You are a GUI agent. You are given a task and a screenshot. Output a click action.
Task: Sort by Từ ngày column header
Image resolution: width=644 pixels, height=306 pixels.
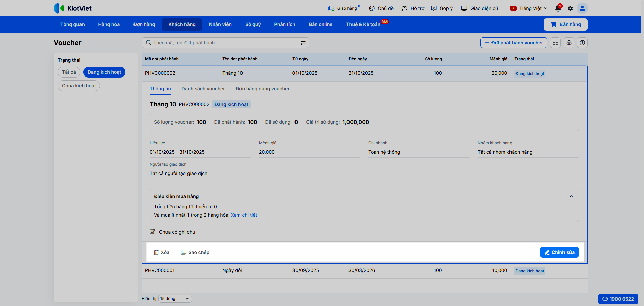click(x=300, y=59)
